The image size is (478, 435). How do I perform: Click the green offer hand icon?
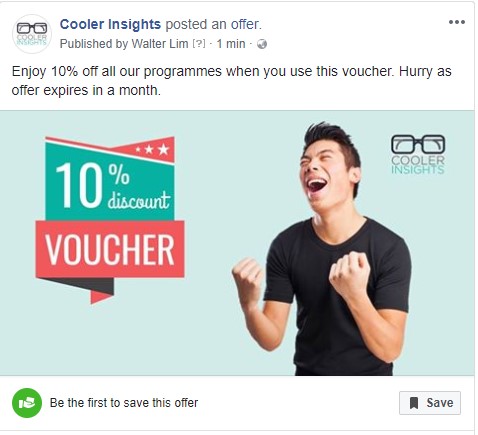[x=27, y=403]
